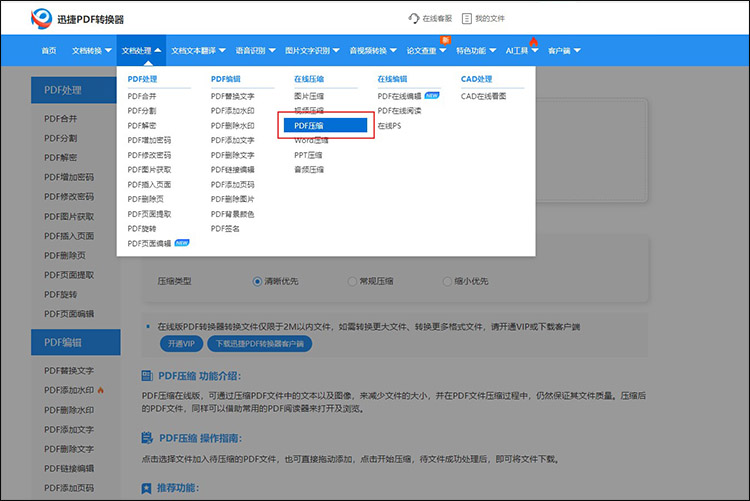Choose 图片压缩 in the dropdown menu
The height and width of the screenshot is (501, 750).
[309, 96]
